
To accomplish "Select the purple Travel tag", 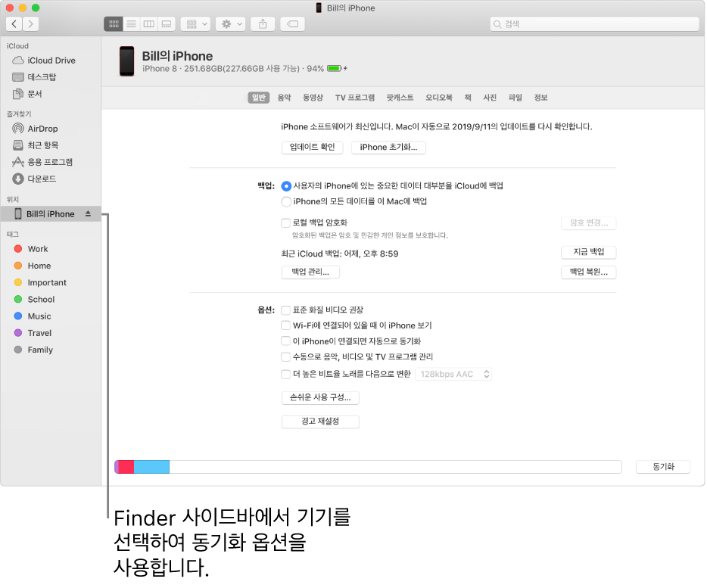I will 51,333.
